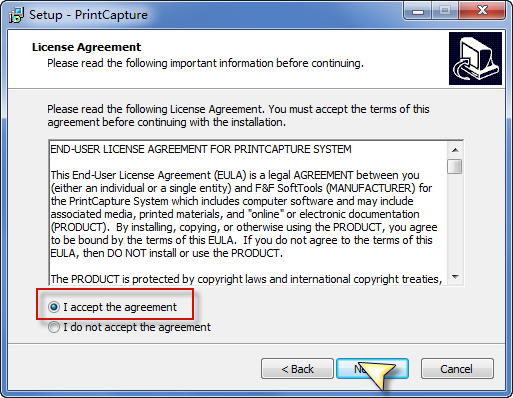Close the PrintCapture setup window
This screenshot has width=513, height=398.
point(482,11)
